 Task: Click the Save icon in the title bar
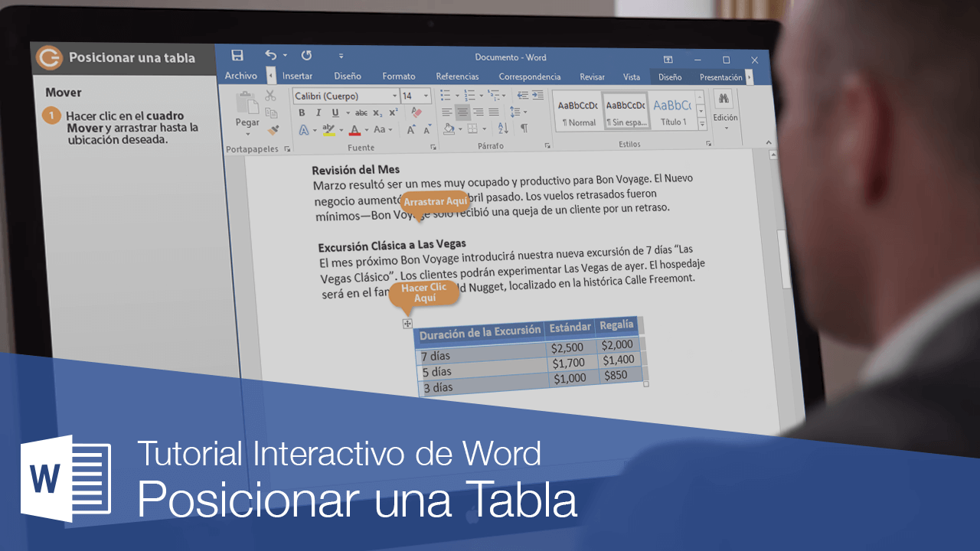[237, 55]
